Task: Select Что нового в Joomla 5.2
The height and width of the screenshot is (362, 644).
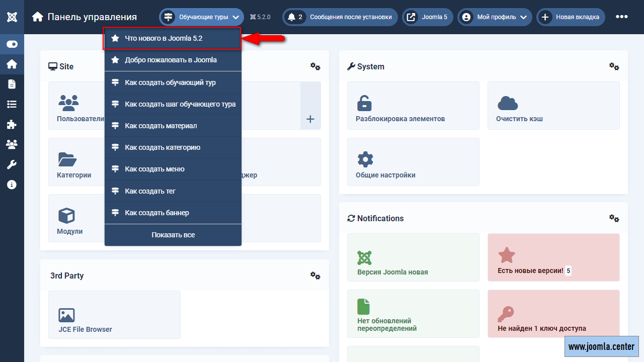Action: click(173, 38)
